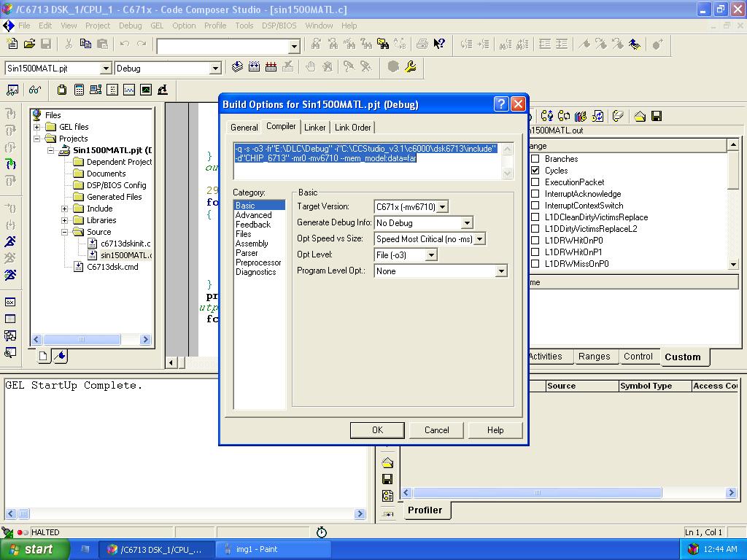The image size is (747, 560).
Task: Select Preprocessor category
Action: pos(258,262)
